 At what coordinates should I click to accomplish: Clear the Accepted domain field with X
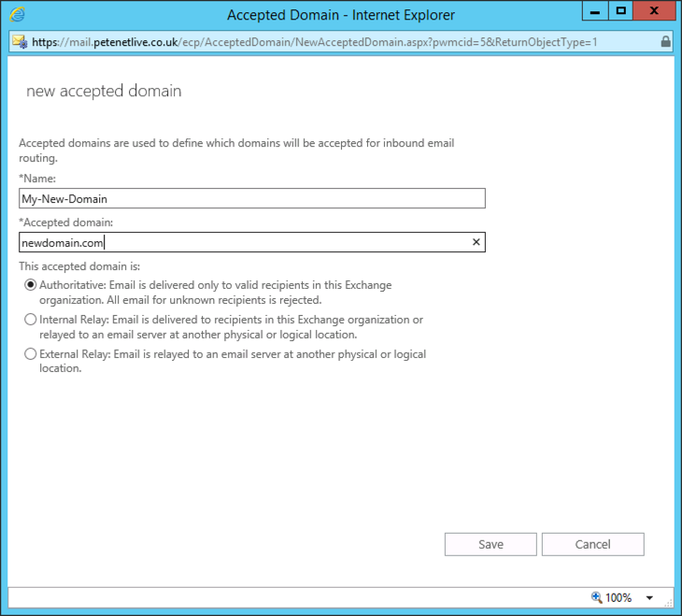point(476,242)
